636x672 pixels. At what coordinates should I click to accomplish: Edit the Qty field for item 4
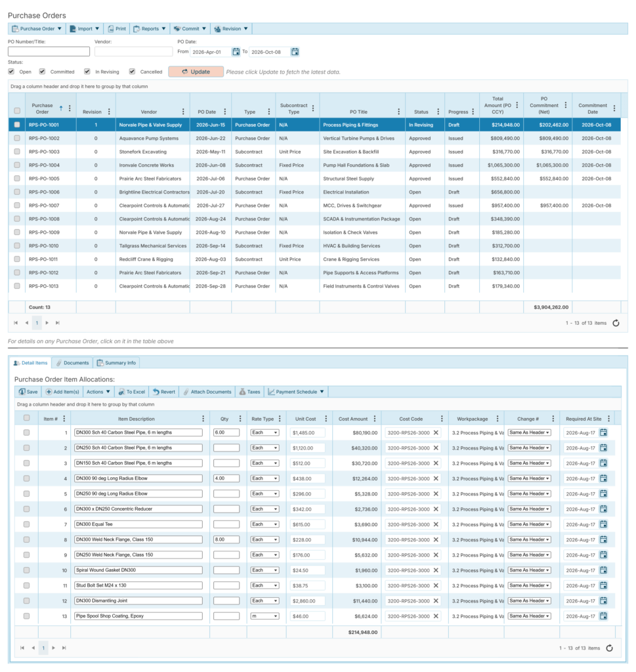pyautogui.click(x=226, y=478)
